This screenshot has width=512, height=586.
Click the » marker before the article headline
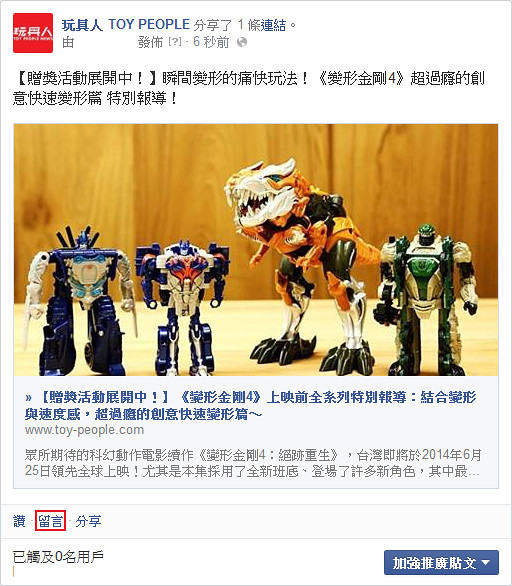[x=28, y=397]
